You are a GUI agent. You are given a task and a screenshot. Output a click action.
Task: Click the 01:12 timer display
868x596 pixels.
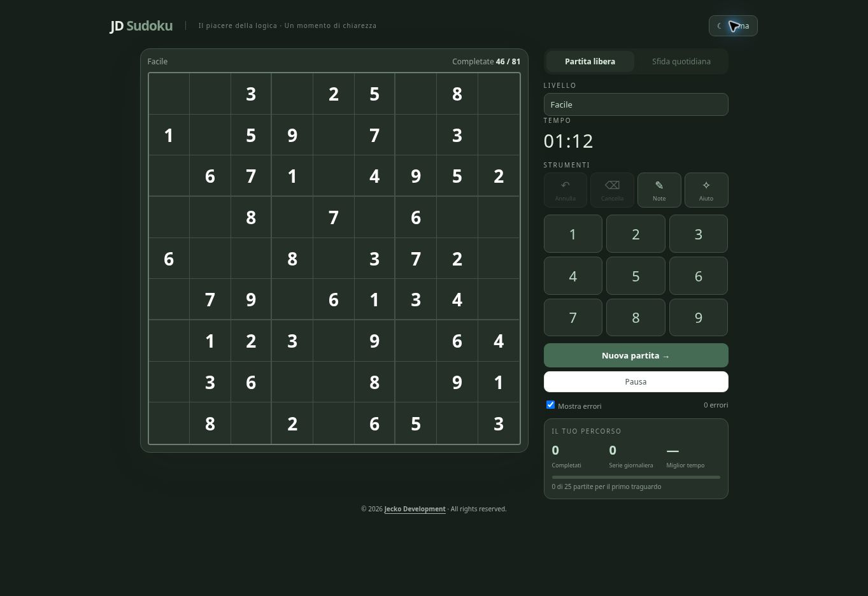[x=568, y=141]
